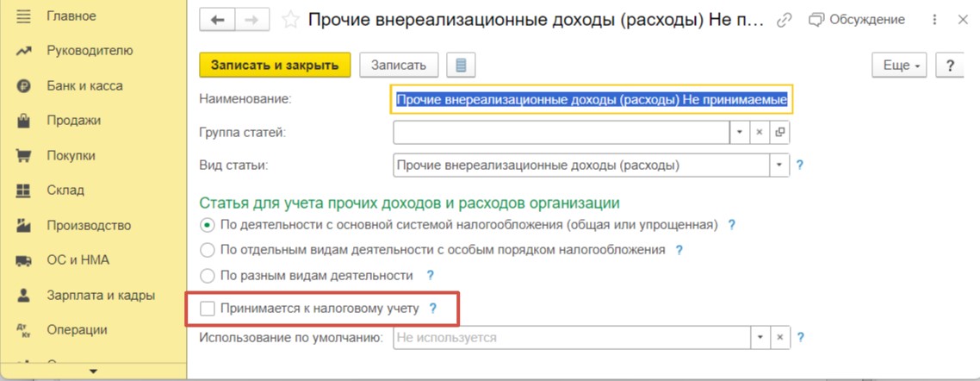Image resolution: width=980 pixels, height=381 pixels.
Task: Go to ОС и НМА section
Action: pos(78,260)
